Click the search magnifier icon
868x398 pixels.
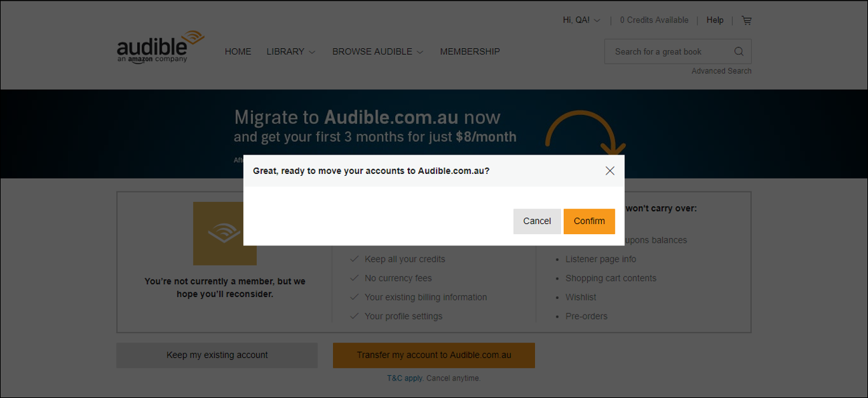[738, 51]
